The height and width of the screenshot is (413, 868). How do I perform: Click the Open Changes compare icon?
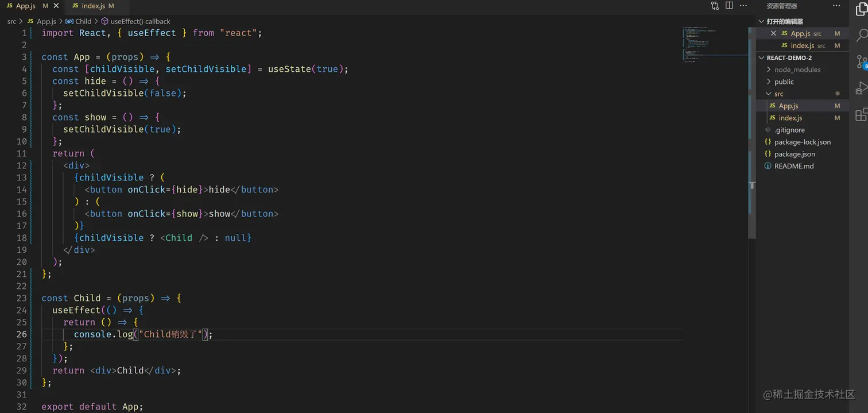click(715, 6)
